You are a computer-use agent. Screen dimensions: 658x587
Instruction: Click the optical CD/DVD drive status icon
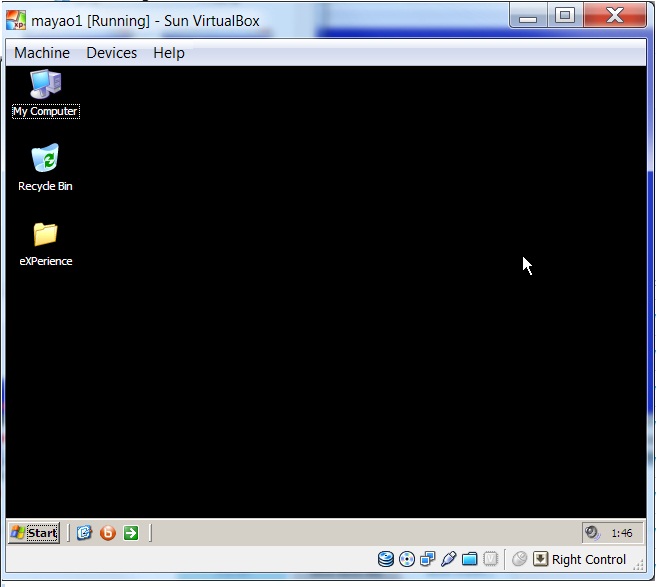click(407, 559)
